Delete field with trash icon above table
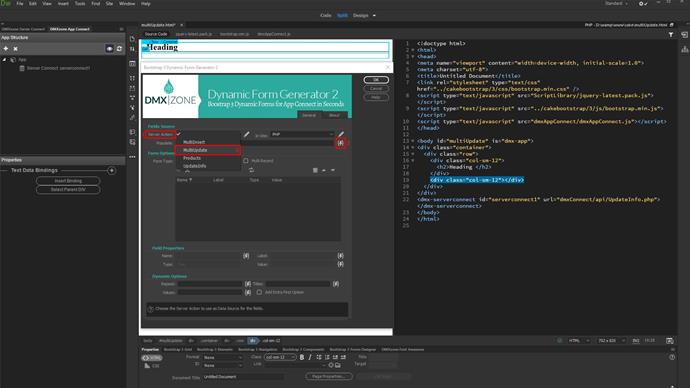Image resolution: width=690 pixels, height=388 pixels. [x=315, y=170]
